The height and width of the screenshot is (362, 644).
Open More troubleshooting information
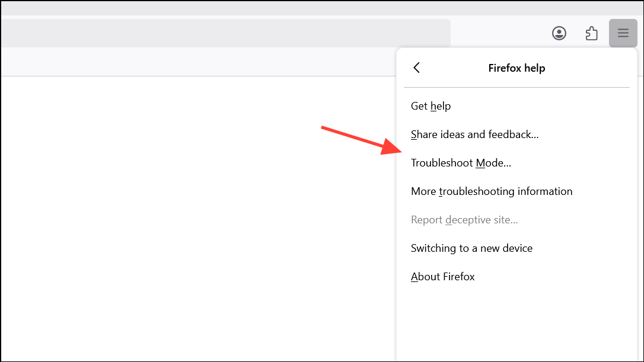[492, 191]
